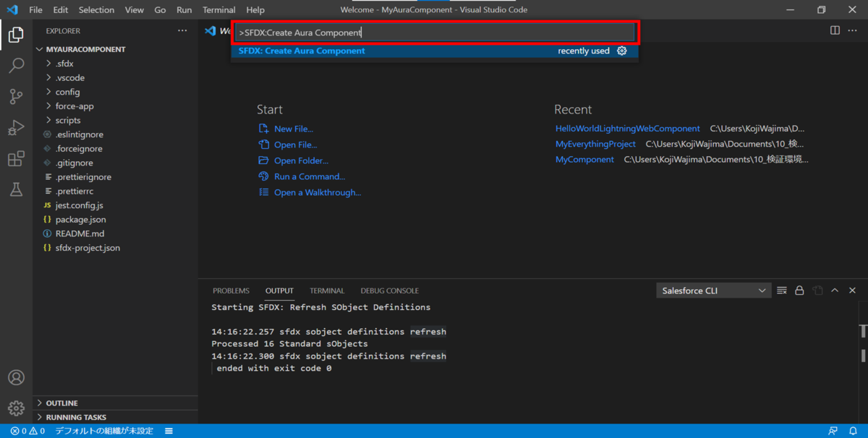
Task: Switch to the OUTPUT tab
Action: point(279,291)
